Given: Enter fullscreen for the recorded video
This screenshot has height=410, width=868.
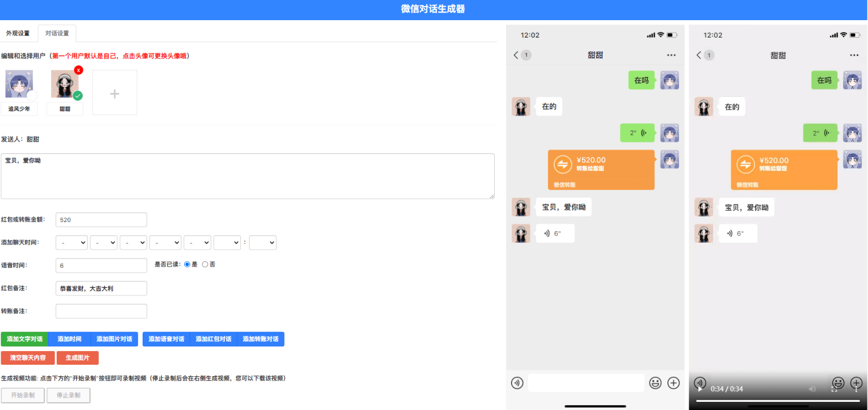Looking at the screenshot, I should coord(834,389).
